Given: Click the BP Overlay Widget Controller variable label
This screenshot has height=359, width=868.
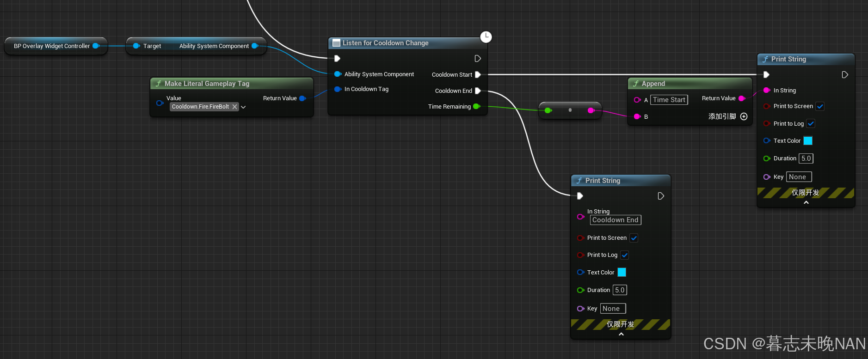Looking at the screenshot, I should tap(52, 46).
